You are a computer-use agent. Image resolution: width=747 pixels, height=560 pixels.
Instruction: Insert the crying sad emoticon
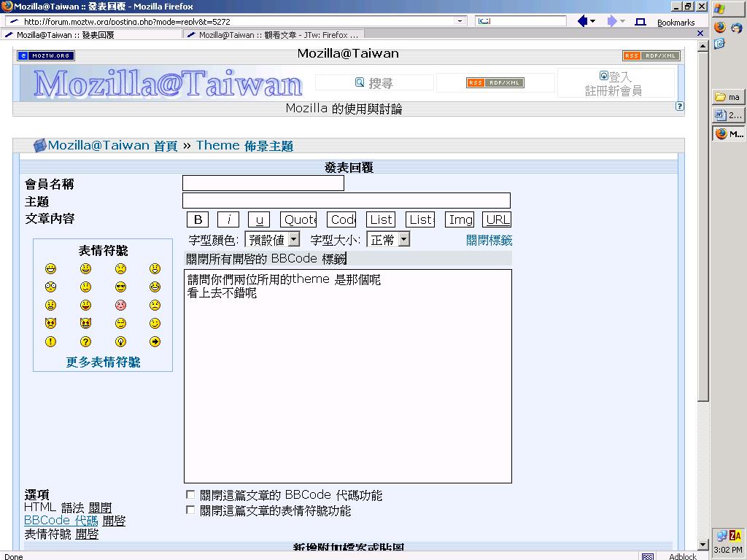[x=155, y=306]
